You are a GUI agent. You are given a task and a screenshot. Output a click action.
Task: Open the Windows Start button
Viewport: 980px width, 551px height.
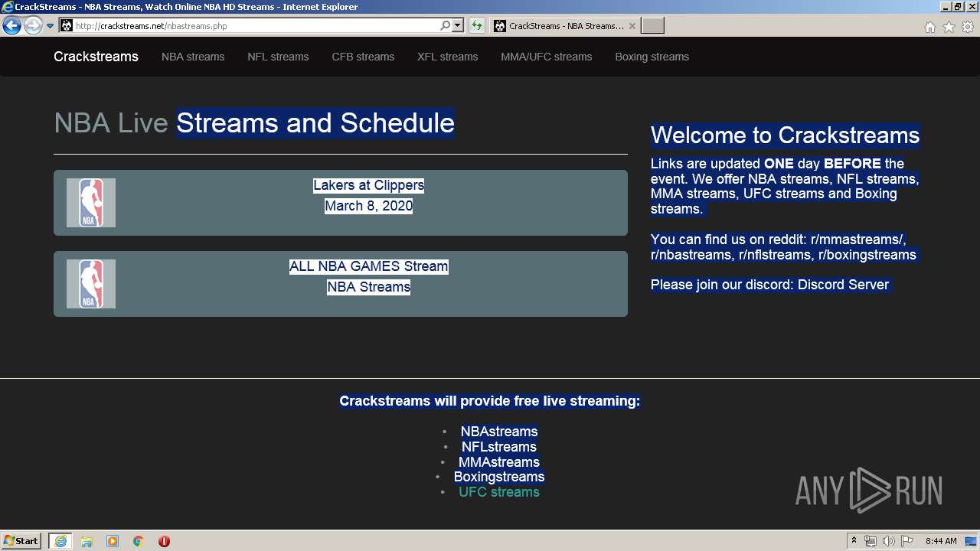[x=21, y=541]
